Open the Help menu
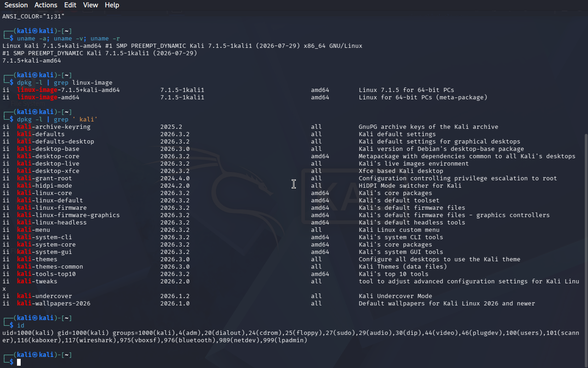The height and width of the screenshot is (368, 588). (112, 5)
